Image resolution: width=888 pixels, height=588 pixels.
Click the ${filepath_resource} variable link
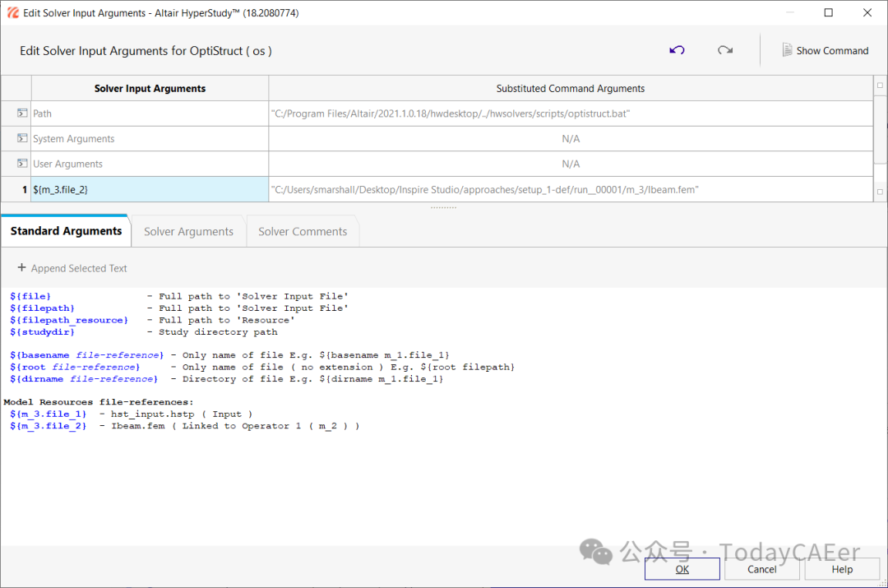tap(68, 320)
